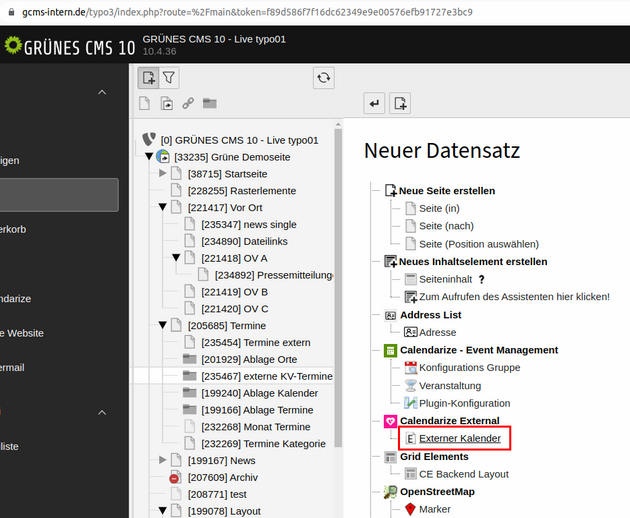Screen dimensions: 630x518
Task: Click the TYPO3 root shield icon
Action: pyautogui.click(x=149, y=139)
